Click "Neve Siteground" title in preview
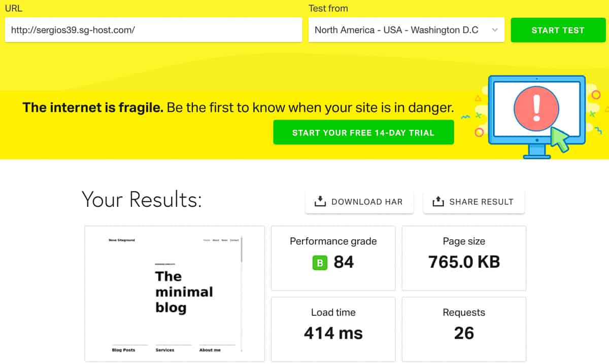609x364 pixels. pos(122,240)
